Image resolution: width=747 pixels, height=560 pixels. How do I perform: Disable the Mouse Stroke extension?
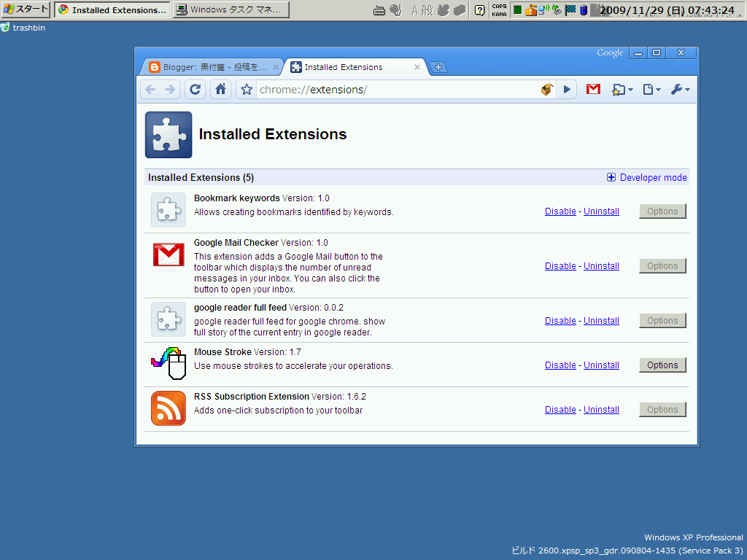(x=560, y=365)
